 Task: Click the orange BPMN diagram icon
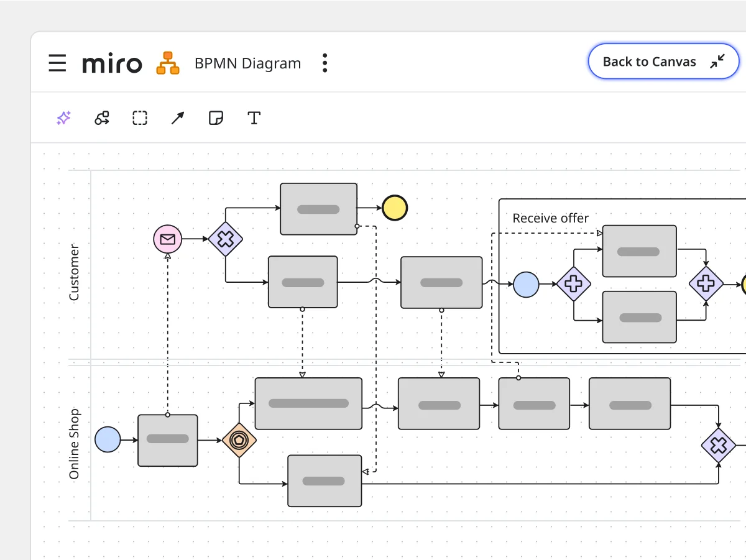click(x=168, y=63)
